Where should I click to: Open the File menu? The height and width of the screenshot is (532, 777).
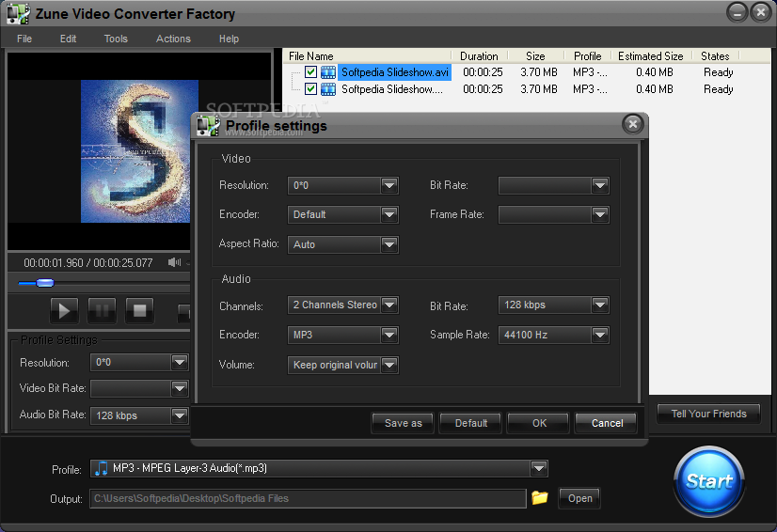point(24,39)
